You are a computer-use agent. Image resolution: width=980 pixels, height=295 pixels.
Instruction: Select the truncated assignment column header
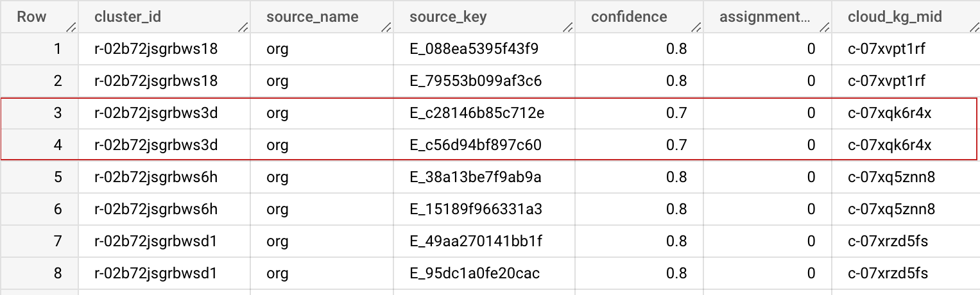(x=764, y=17)
